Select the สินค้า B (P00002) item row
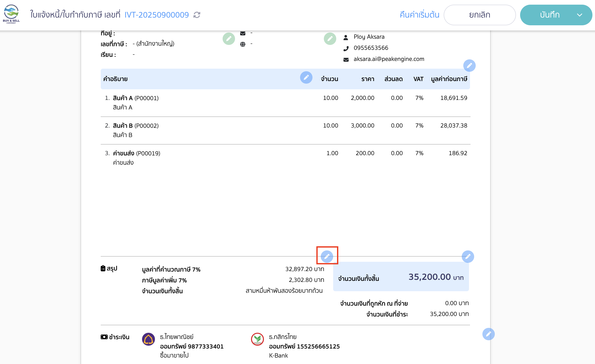This screenshot has height=364, width=595. (285, 130)
